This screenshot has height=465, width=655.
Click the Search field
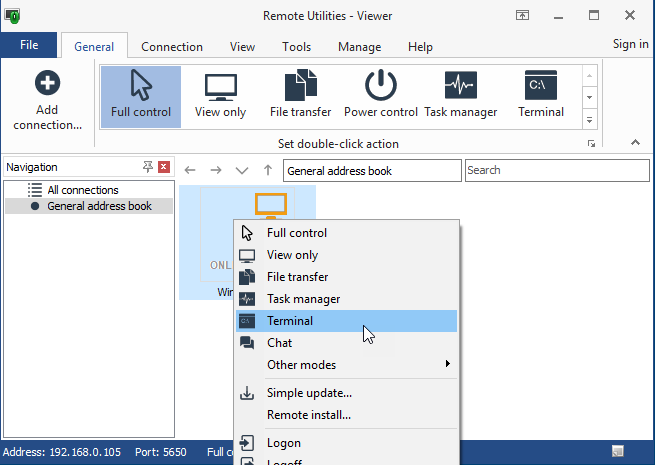557,170
